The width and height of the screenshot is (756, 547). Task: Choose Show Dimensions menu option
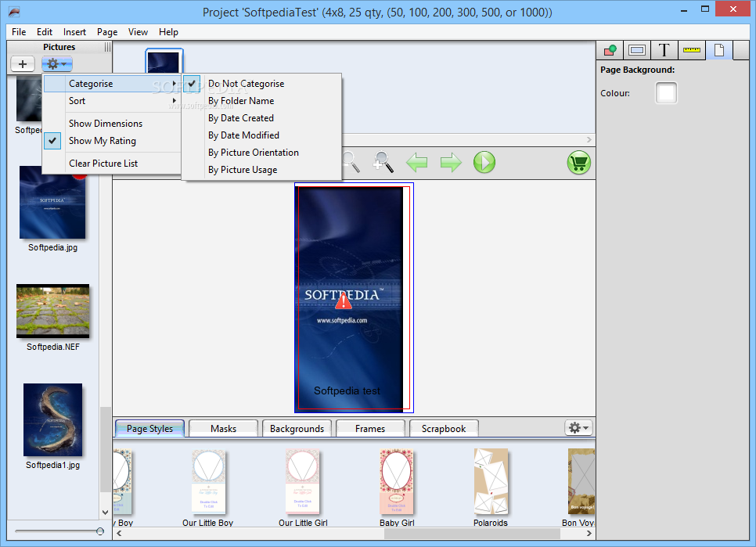[112, 124]
